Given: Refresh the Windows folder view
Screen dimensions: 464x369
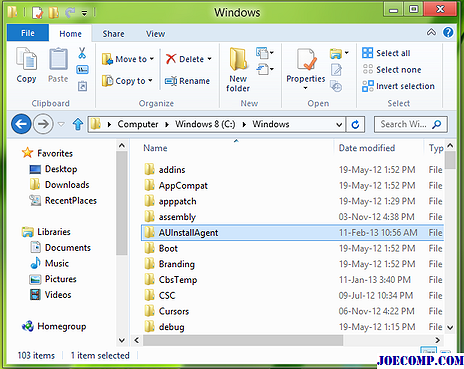Looking at the screenshot, I should (x=355, y=124).
